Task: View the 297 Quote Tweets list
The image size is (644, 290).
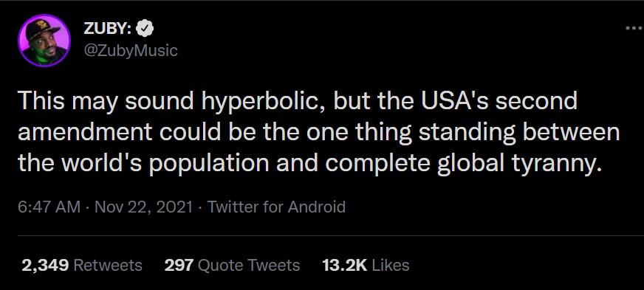Action: 232,265
